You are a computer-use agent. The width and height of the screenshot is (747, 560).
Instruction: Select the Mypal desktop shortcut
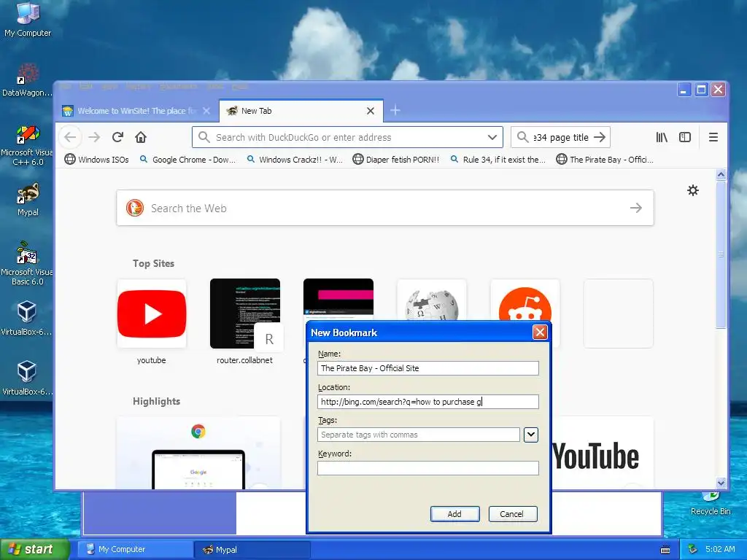point(28,200)
